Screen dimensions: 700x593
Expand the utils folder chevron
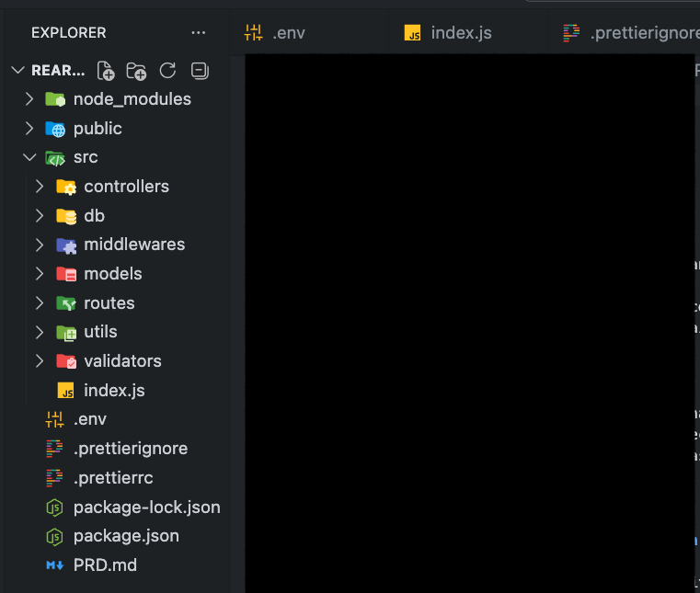coord(40,333)
